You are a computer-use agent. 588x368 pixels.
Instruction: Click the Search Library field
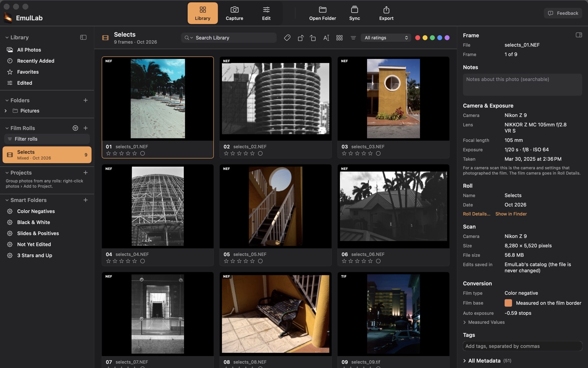coord(229,38)
